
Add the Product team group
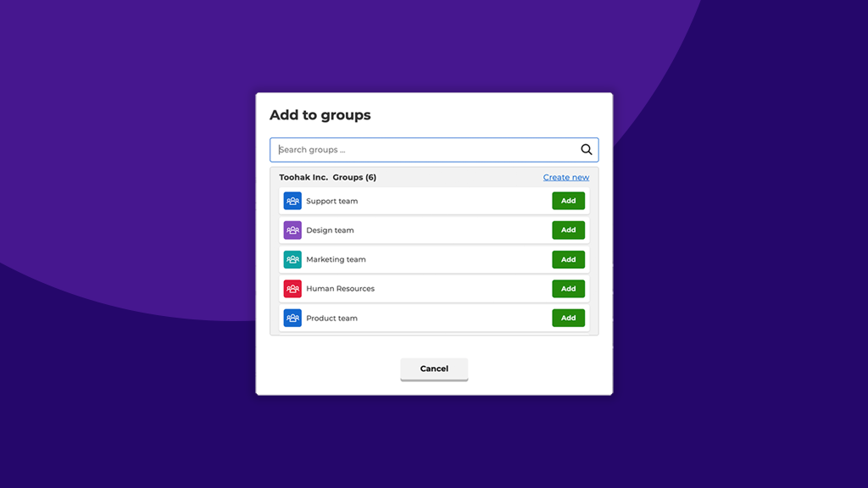(568, 318)
